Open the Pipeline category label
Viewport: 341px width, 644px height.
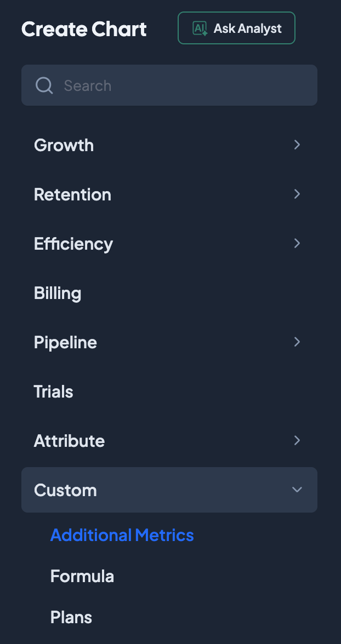pyautogui.click(x=65, y=342)
